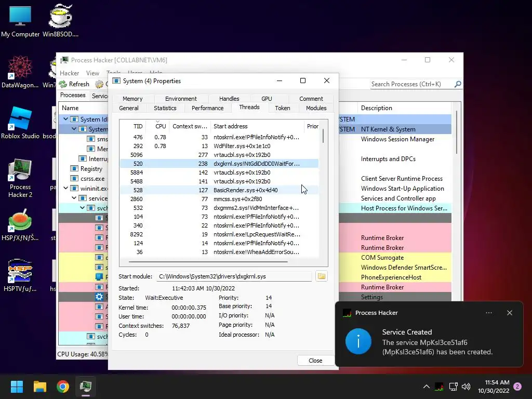Collapse the wininit.exe tree node
532x399 pixels.
coord(66,188)
